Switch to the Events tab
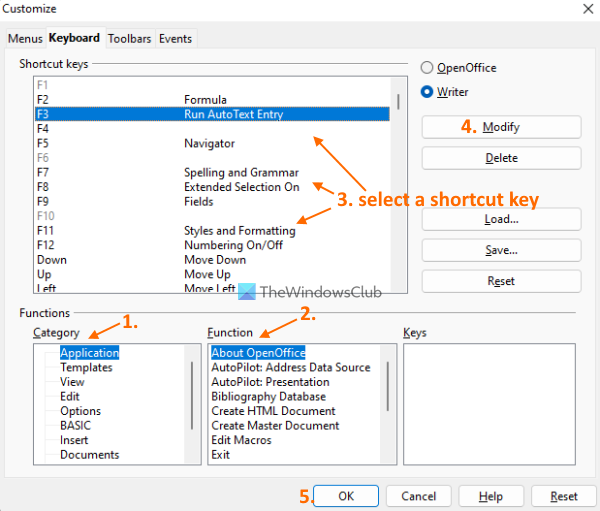The height and width of the screenshot is (511, 600). click(x=175, y=39)
